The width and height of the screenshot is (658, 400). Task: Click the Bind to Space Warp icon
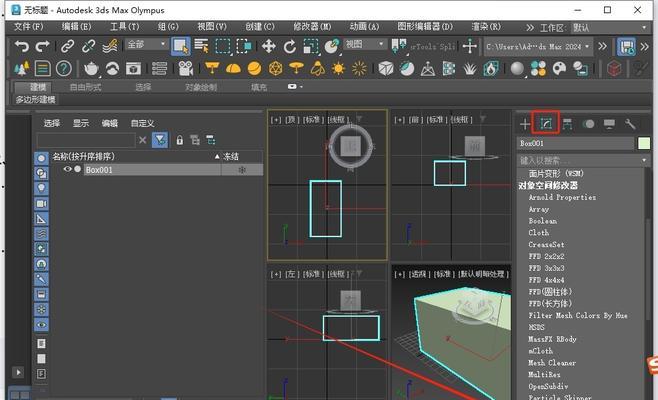click(x=110, y=46)
